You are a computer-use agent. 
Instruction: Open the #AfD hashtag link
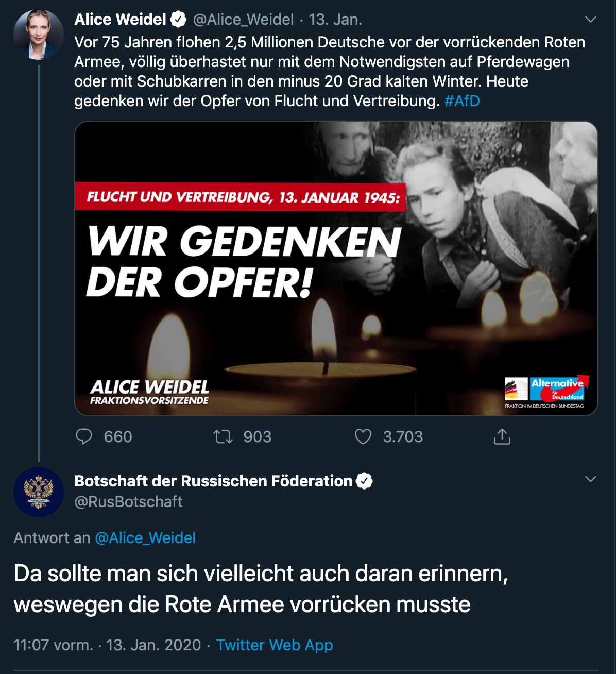click(x=462, y=100)
